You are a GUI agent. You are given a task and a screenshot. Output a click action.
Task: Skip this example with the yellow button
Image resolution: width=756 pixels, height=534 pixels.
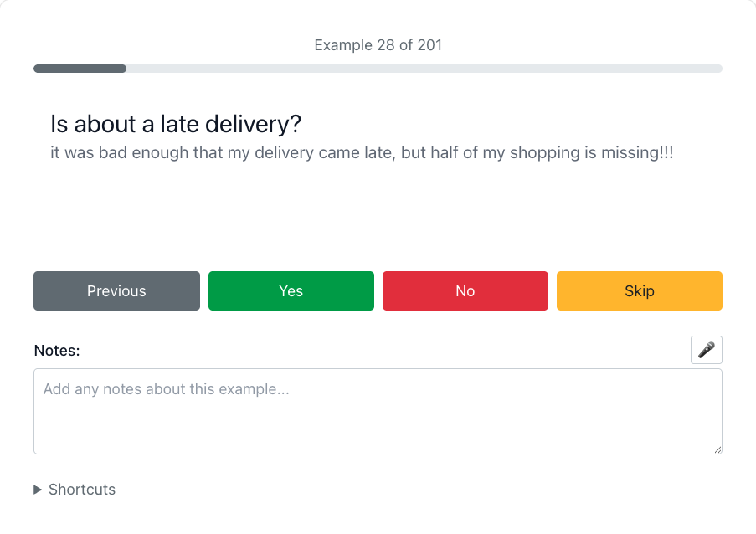pyautogui.click(x=640, y=291)
